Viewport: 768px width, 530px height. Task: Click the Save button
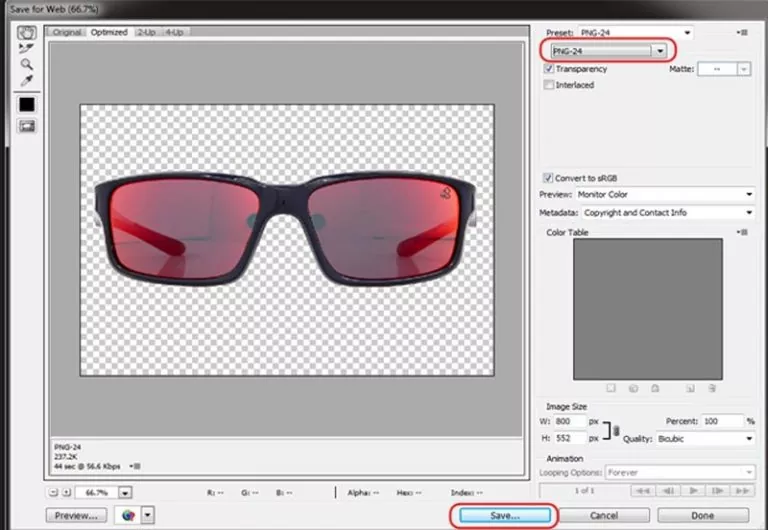coord(505,516)
